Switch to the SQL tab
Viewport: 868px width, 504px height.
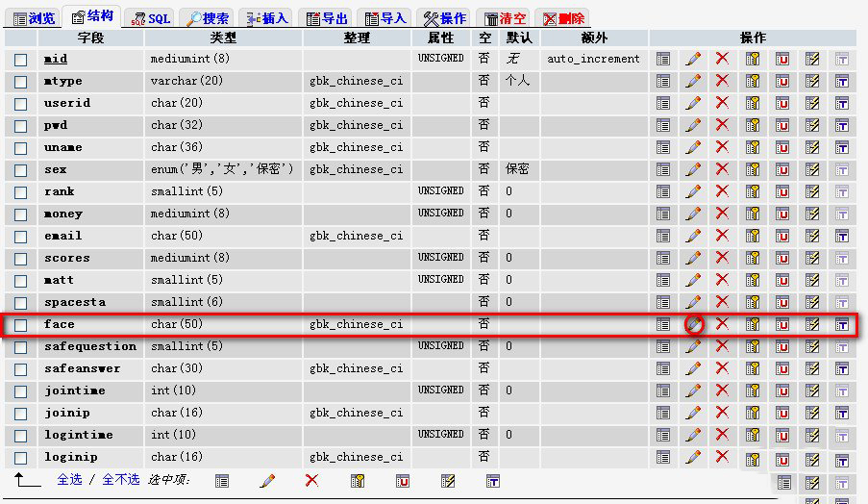pyautogui.click(x=150, y=18)
